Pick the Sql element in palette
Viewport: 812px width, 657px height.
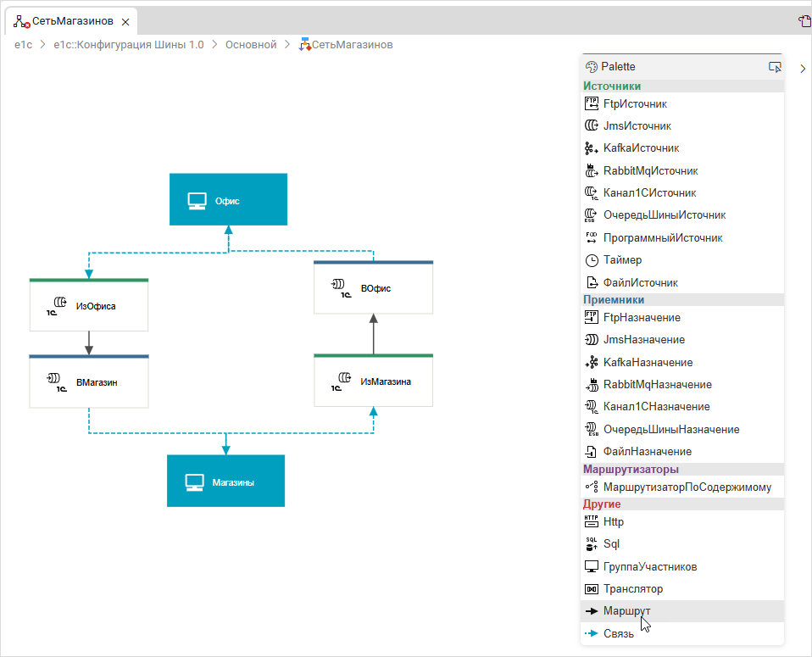[x=613, y=543]
